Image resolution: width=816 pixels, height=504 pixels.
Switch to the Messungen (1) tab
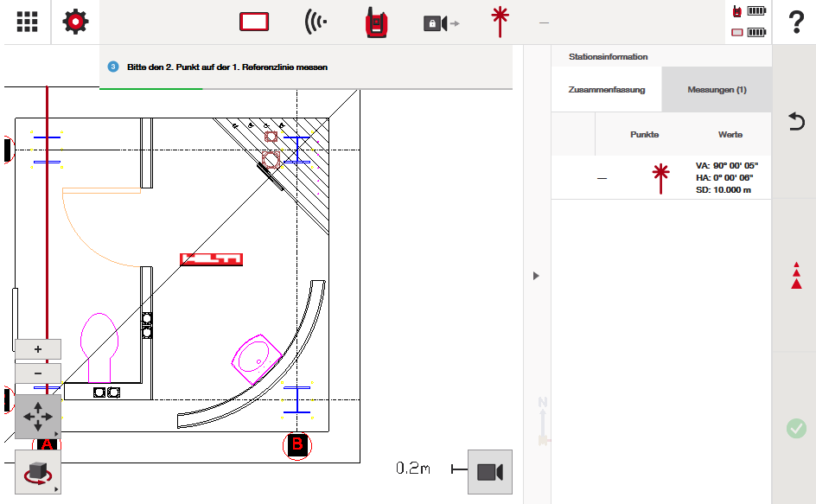pos(717,90)
